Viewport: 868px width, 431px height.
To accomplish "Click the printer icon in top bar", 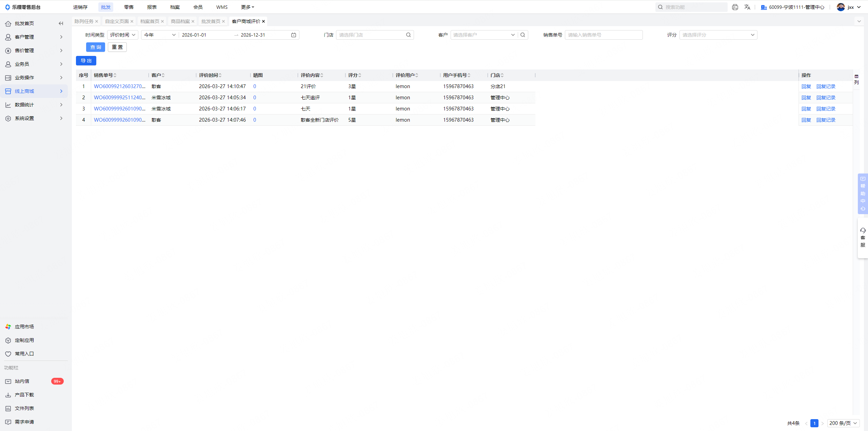I will point(735,7).
